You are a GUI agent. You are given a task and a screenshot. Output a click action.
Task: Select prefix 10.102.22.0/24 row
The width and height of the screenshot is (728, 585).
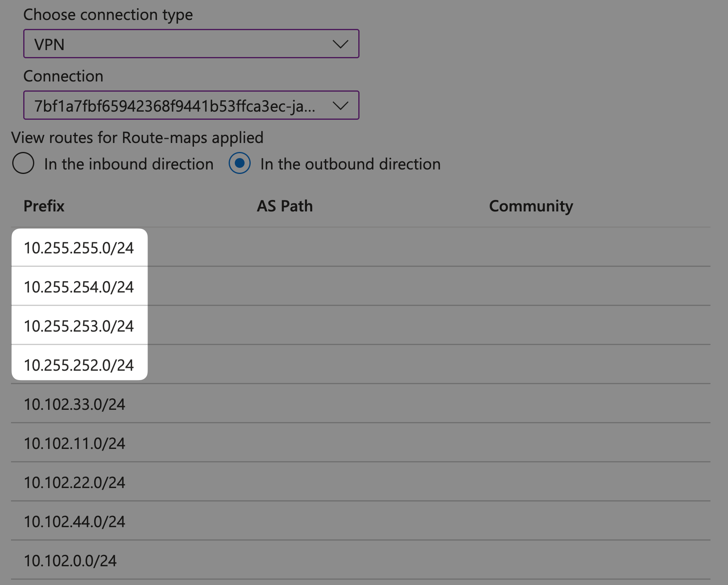click(x=361, y=482)
